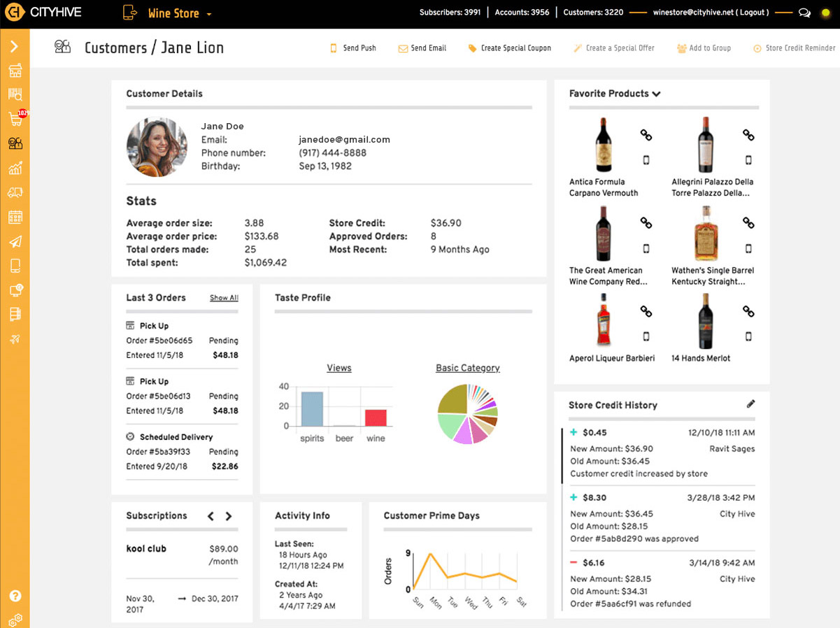Image resolution: width=840 pixels, height=628 pixels.
Task: Select Create Special Coupon action
Action: pyautogui.click(x=510, y=48)
